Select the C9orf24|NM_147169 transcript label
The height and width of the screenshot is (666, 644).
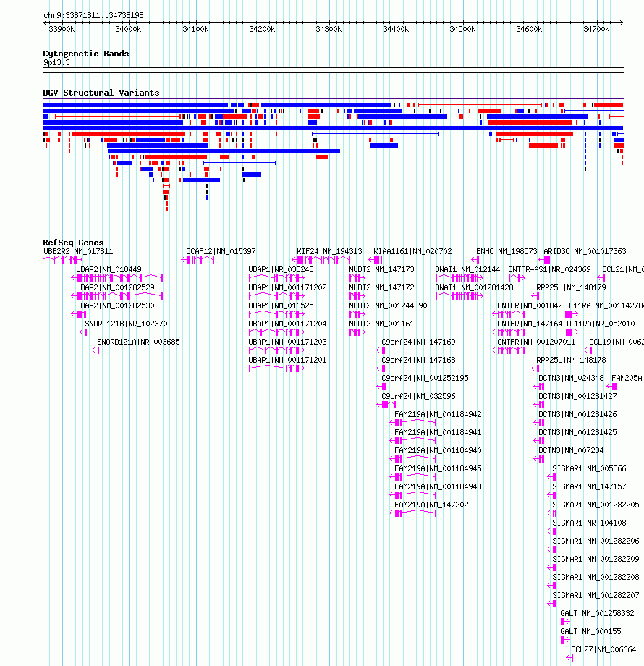(x=418, y=342)
